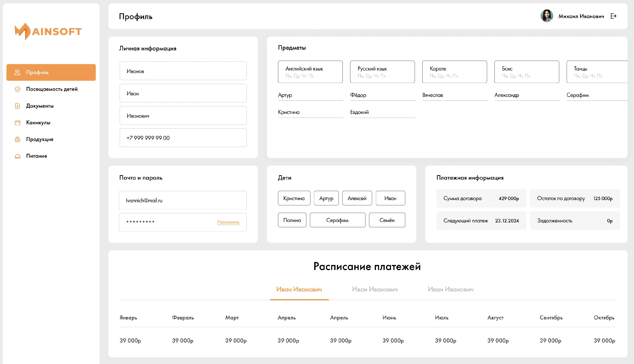Click the Профиль sidebar people icon
Viewport: 634px width, 364px height.
coord(17,73)
